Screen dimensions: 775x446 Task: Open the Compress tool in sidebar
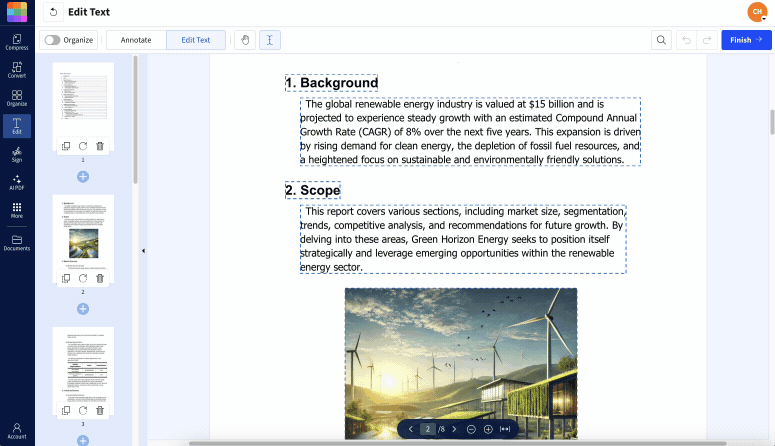17,42
